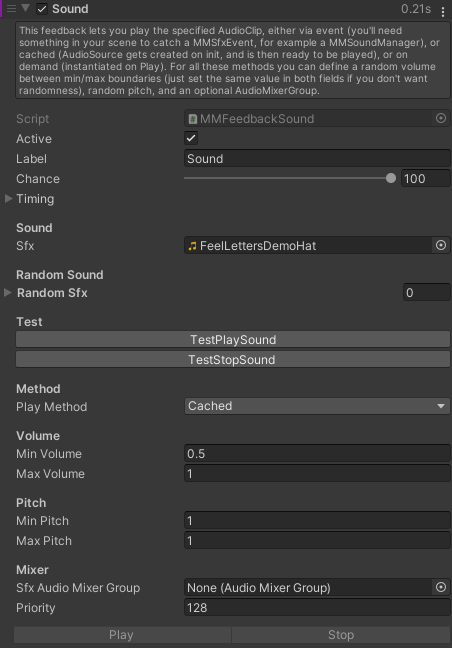This screenshot has height=648, width=452.
Task: Click the Chance slider handle
Action: 390,178
